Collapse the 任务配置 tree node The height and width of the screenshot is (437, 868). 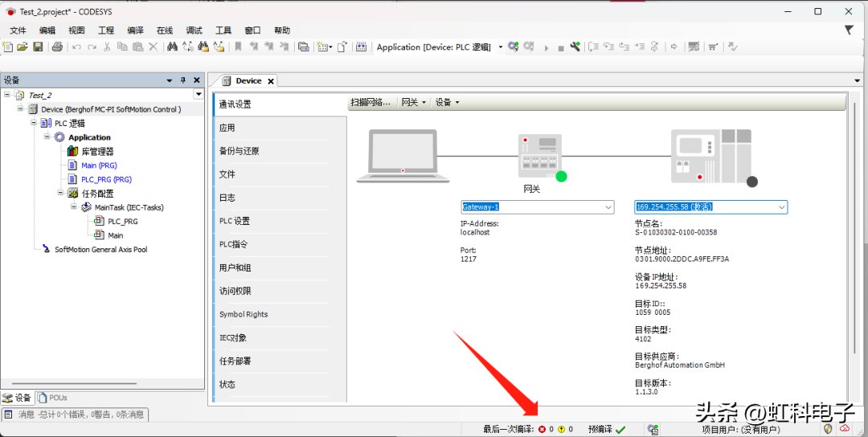coord(60,193)
